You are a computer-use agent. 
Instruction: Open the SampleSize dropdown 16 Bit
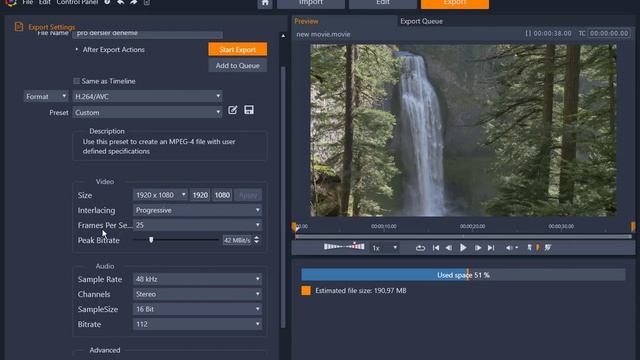coord(198,309)
